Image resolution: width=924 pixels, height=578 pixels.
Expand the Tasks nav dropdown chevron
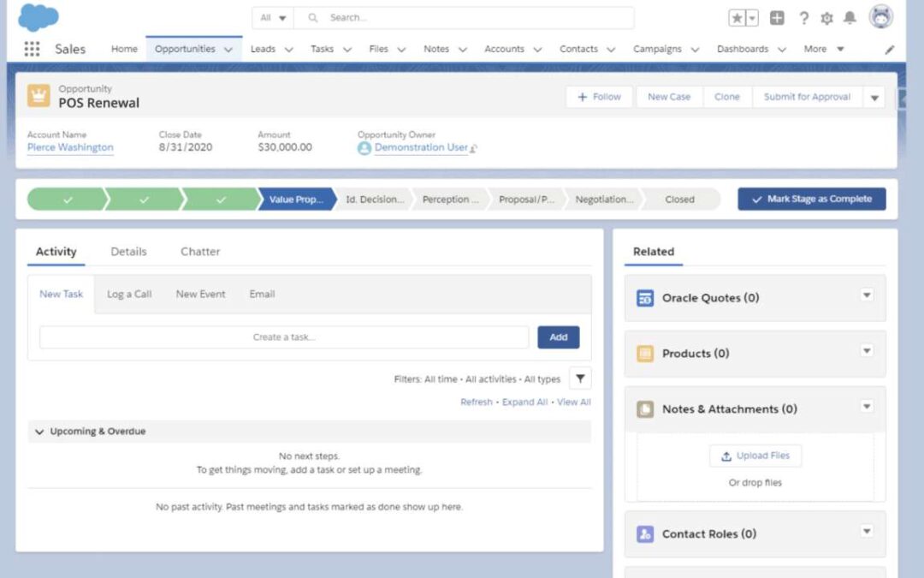(347, 50)
